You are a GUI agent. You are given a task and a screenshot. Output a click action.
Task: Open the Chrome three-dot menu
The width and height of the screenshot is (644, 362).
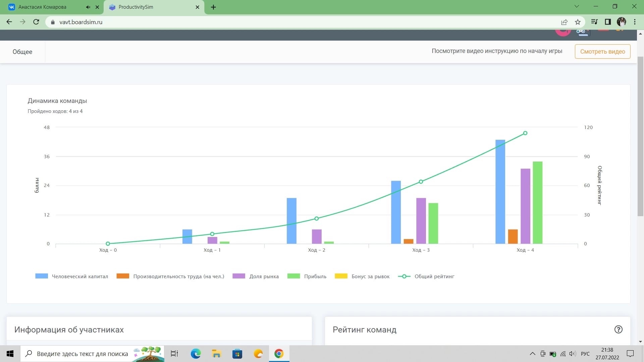pyautogui.click(x=635, y=22)
